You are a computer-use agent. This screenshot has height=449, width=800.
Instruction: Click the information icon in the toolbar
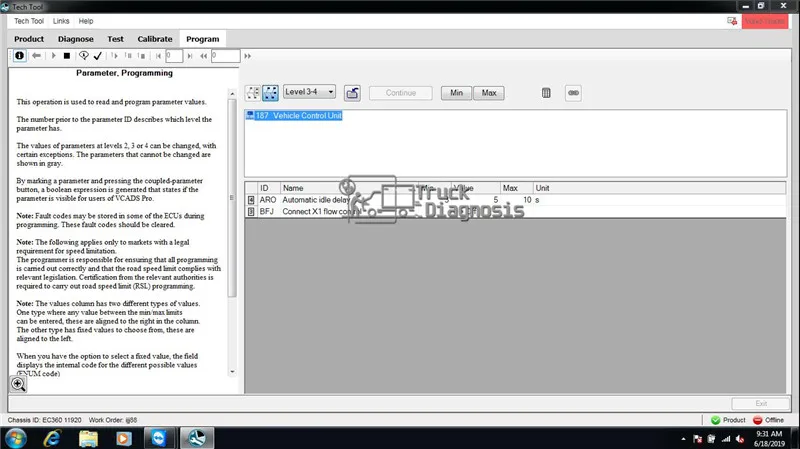click(19, 56)
